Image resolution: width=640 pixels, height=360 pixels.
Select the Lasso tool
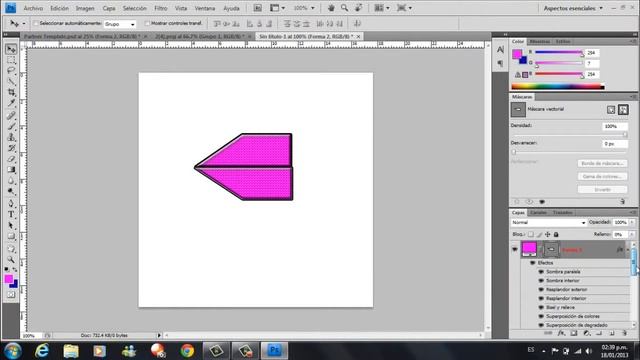(11, 71)
